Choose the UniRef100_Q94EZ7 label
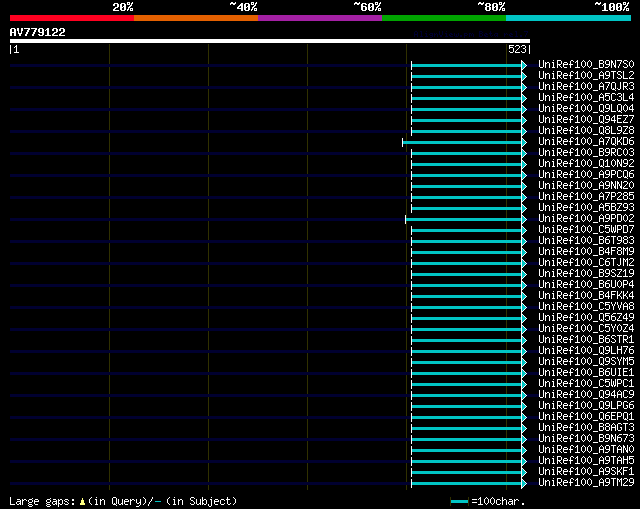Image resolution: width=640 pixels, height=509 pixels. point(586,120)
